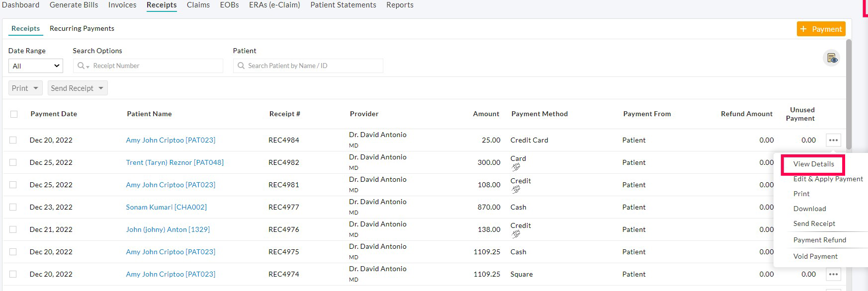Click the Provider column header
868x291 pixels.
coord(364,114)
